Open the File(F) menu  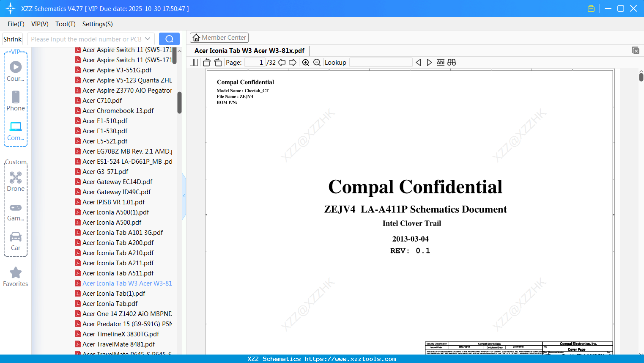pos(16,24)
